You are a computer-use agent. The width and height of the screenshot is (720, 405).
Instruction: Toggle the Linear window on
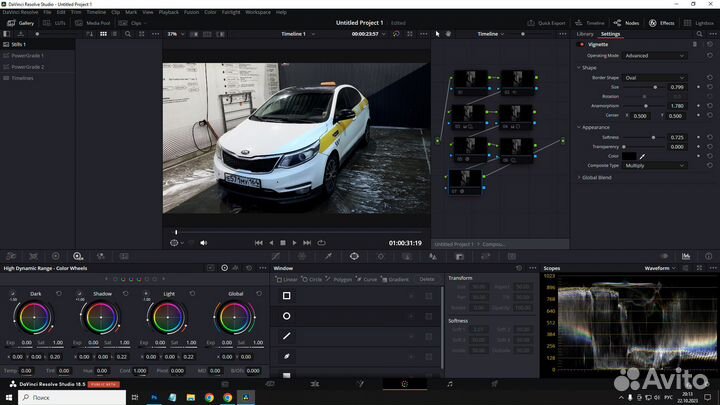[287, 296]
